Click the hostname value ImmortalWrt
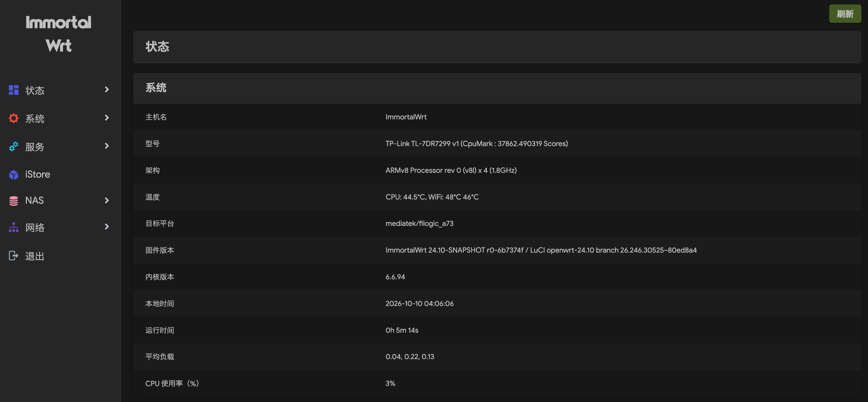Image resolution: width=868 pixels, height=402 pixels. [406, 117]
